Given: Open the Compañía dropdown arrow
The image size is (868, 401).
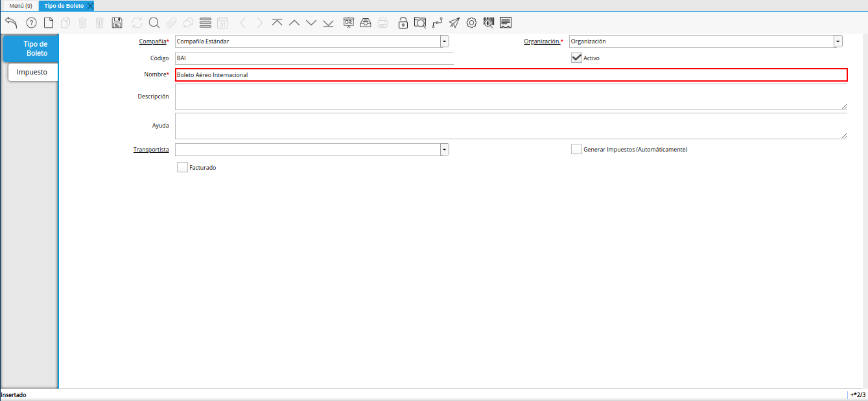Looking at the screenshot, I should tap(444, 41).
